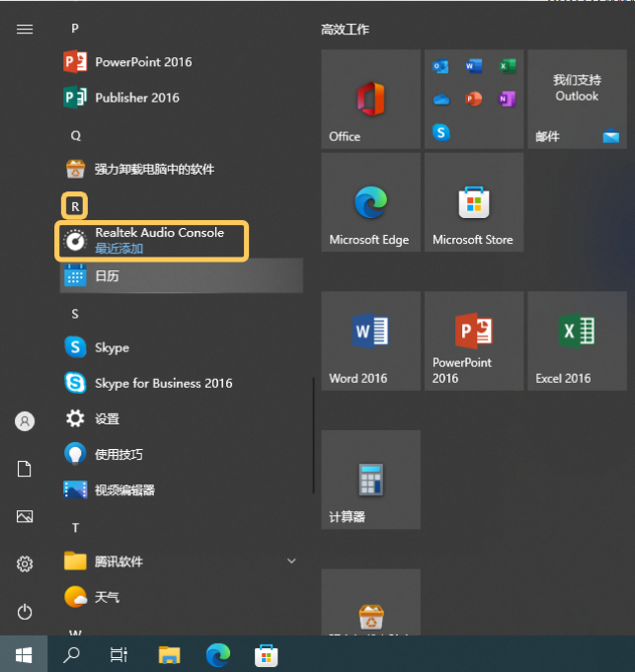
Task: Click the letter Q index header
Action: click(x=75, y=135)
